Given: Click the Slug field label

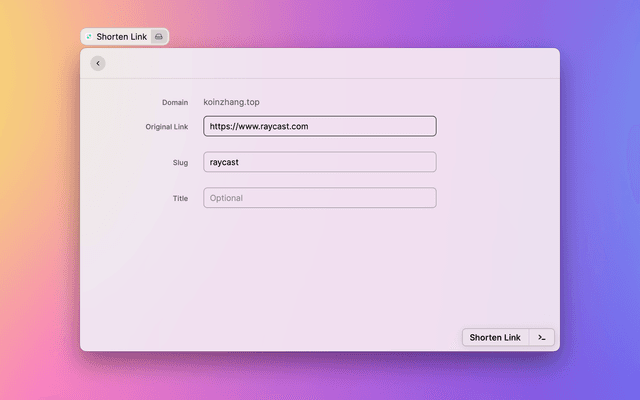Looking at the screenshot, I should tap(179, 162).
